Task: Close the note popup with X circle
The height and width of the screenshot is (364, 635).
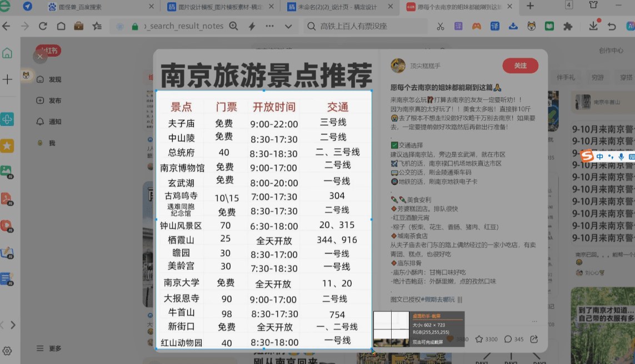Action: tap(39, 56)
